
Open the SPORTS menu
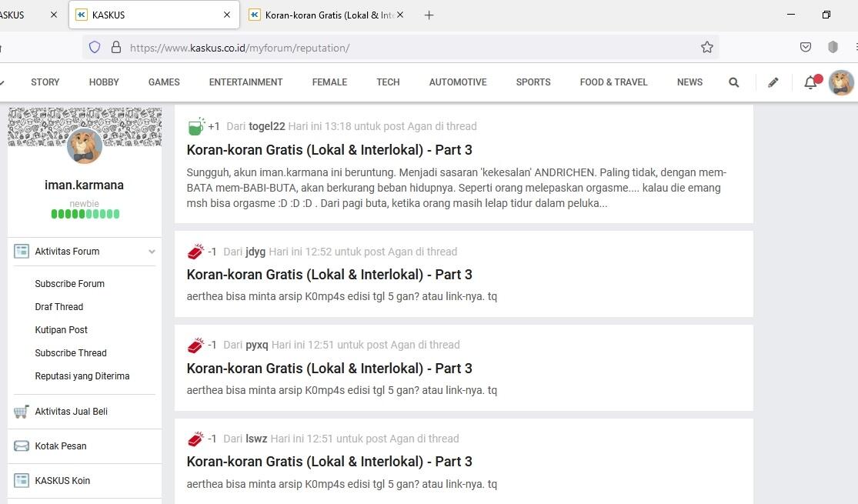click(x=533, y=82)
